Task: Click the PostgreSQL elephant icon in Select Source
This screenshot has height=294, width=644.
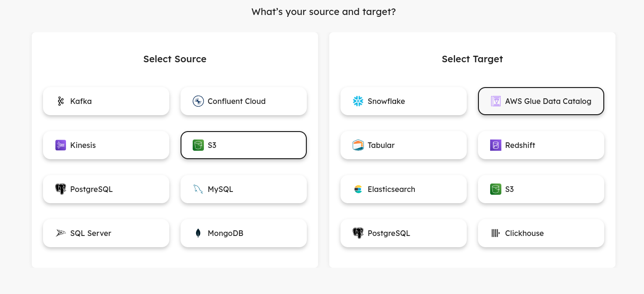Action: 60,189
